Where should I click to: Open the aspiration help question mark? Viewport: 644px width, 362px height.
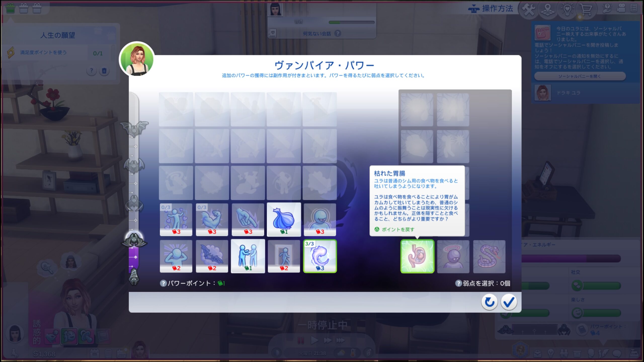pyautogui.click(x=92, y=71)
